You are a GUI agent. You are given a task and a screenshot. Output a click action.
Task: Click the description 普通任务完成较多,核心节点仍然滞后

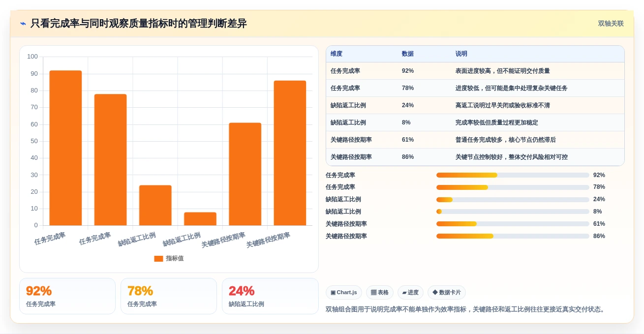[506, 140]
